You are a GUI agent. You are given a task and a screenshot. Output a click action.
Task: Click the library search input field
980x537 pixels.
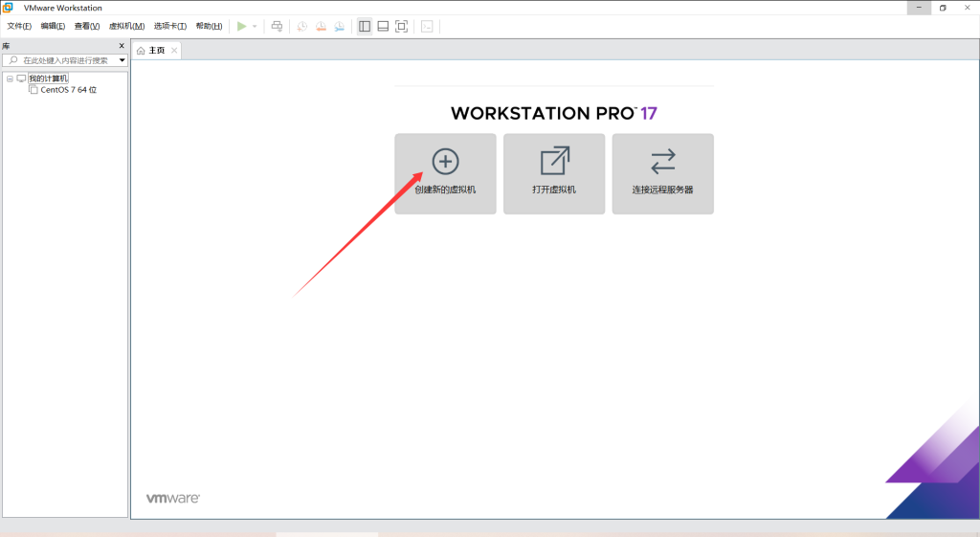pos(62,60)
